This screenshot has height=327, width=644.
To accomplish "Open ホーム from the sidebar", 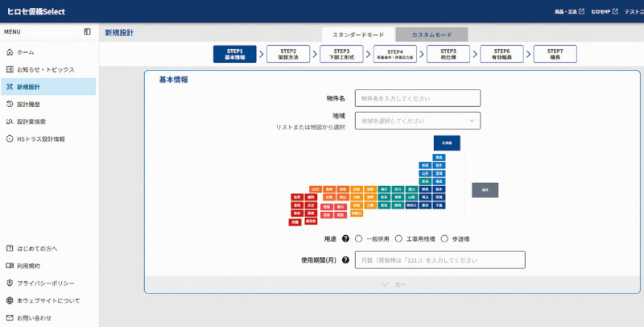I will pos(26,52).
